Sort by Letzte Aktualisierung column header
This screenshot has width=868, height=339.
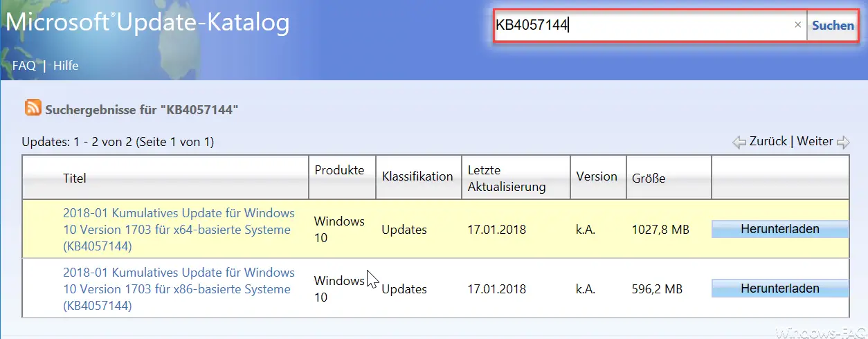[507, 178]
